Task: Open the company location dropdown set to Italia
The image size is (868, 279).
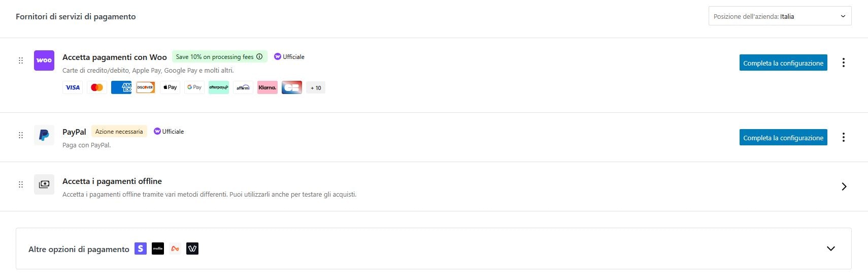Action: [780, 16]
